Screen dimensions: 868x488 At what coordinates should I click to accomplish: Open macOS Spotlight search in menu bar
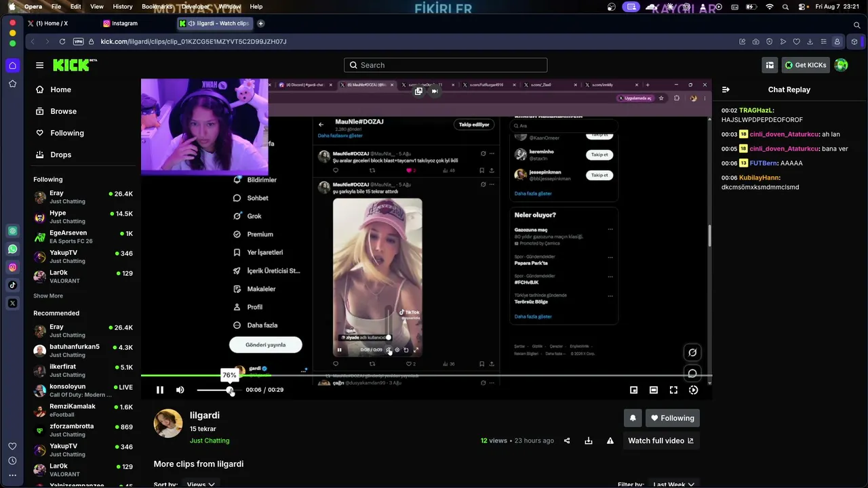[x=785, y=7]
